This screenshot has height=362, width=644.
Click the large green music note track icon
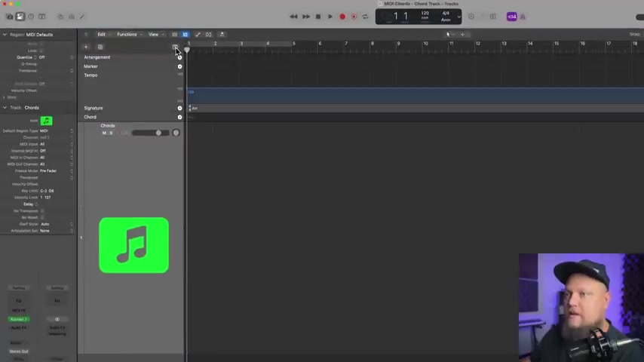coord(134,245)
